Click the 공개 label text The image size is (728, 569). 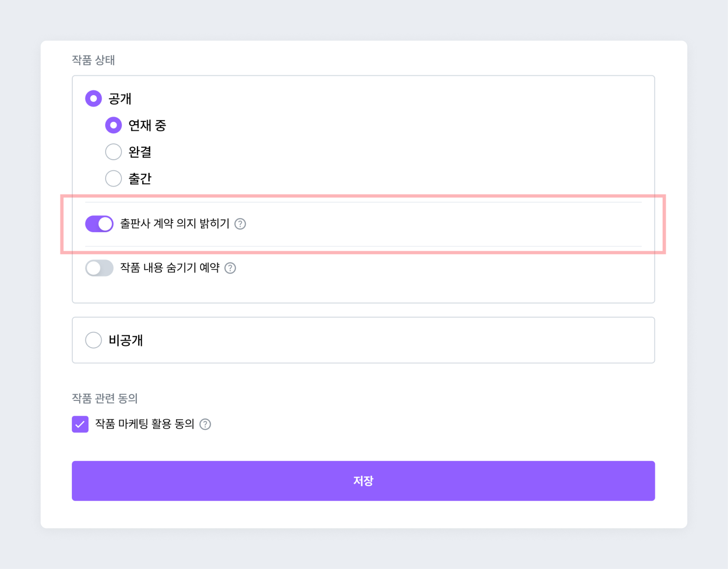coord(120,99)
